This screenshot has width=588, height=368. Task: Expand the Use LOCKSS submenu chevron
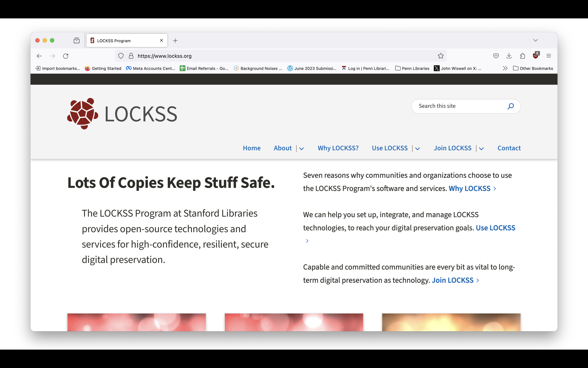click(418, 148)
